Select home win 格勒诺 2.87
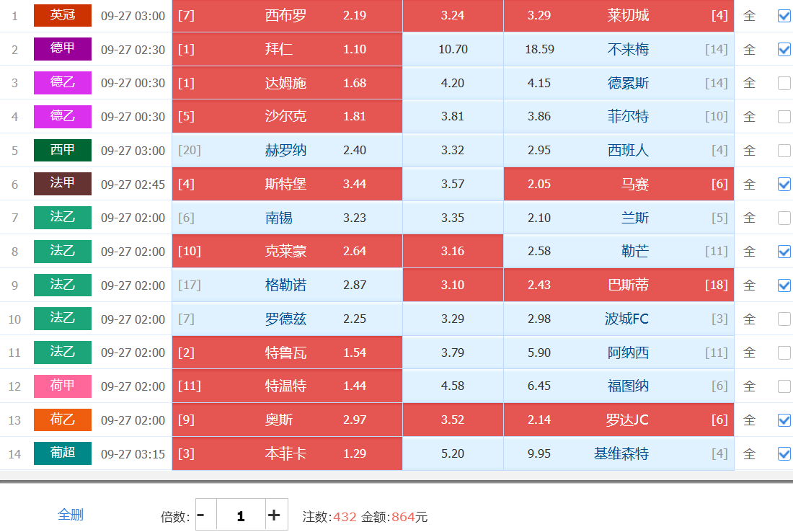This screenshot has height=532, width=793. pos(287,285)
